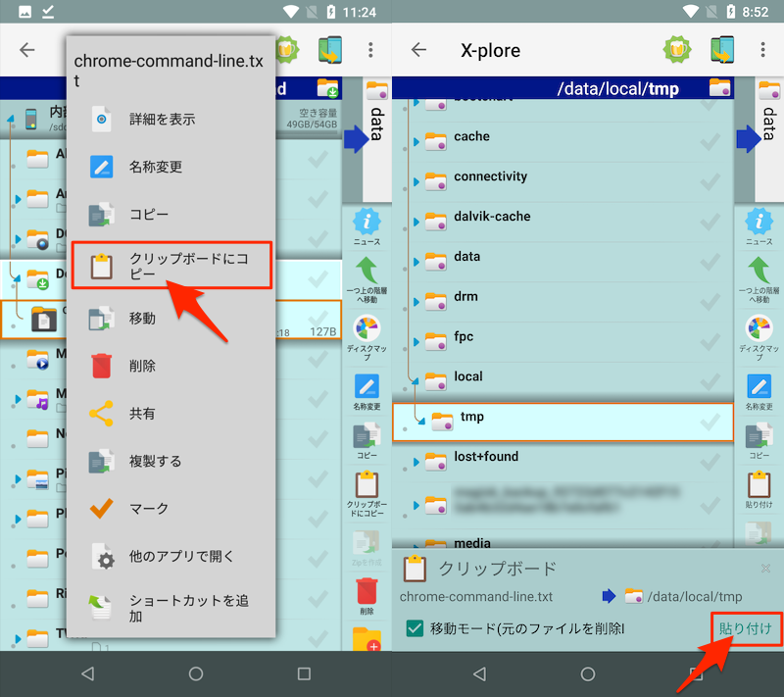Screen dimensions: 784x697
Task: Open the beer mug donate icon in right toolbar
Action: coord(676,50)
